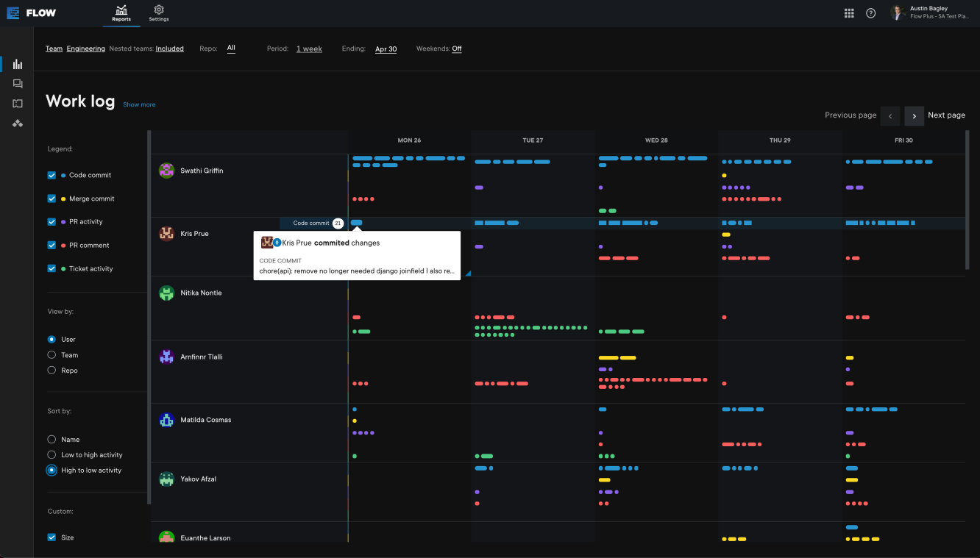980x558 pixels.
Task: Click the Nitika Nontle name
Action: [x=201, y=293]
